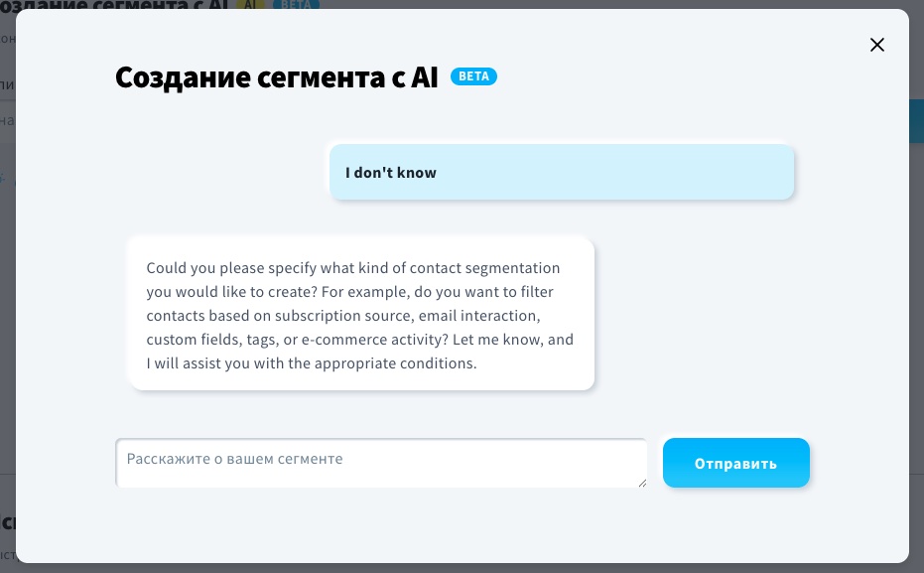
Task: Click the placeholder text inside the message box
Action: click(x=234, y=459)
